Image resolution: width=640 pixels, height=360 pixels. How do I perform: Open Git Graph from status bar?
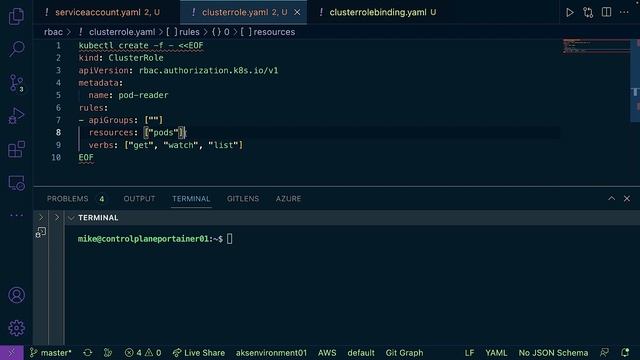(404, 353)
